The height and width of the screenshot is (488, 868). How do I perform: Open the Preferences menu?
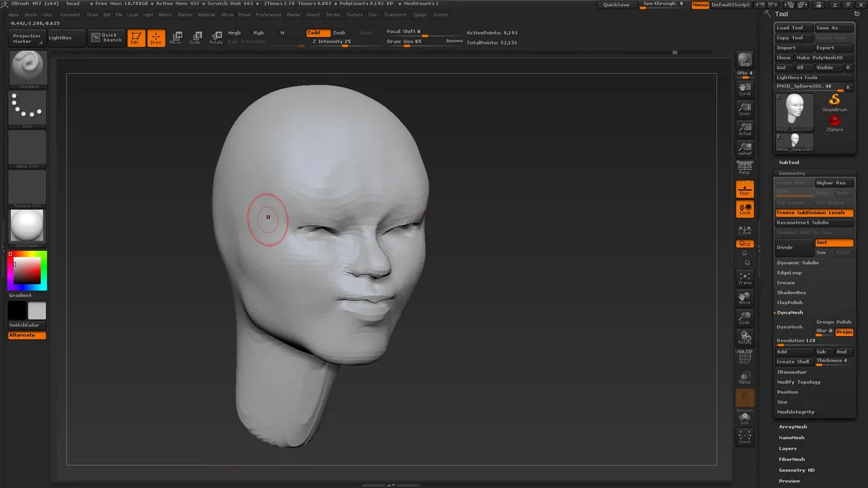point(269,14)
